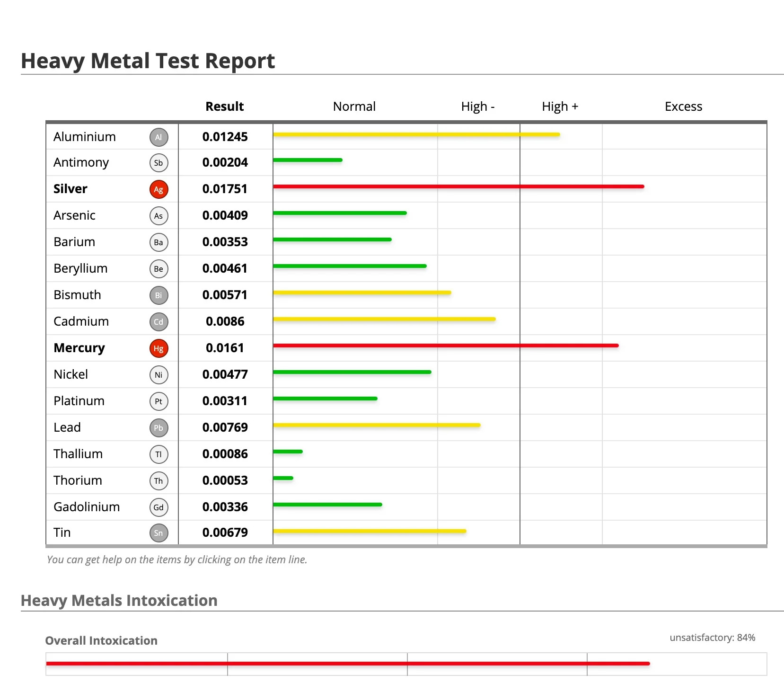Click the Excess column header

[683, 106]
